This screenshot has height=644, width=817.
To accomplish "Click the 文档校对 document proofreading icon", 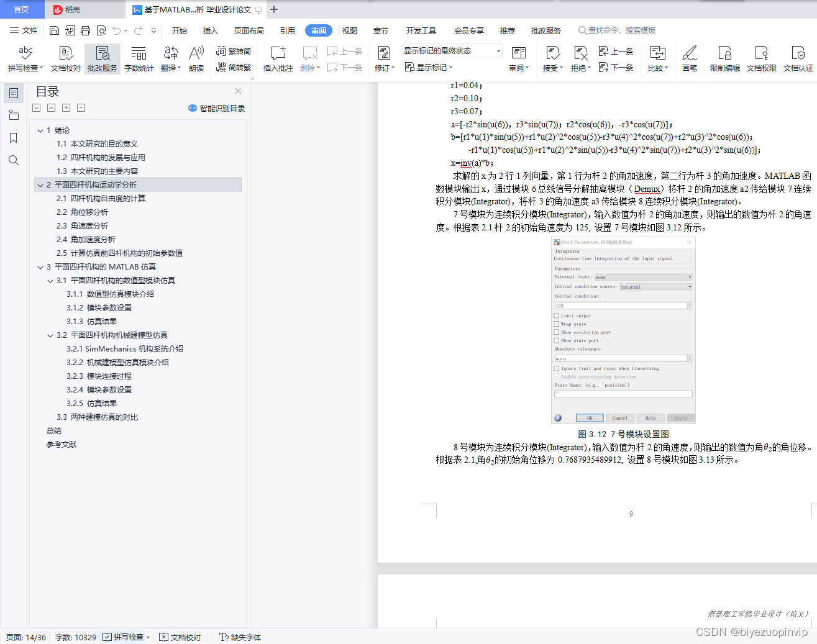I will pos(66,59).
